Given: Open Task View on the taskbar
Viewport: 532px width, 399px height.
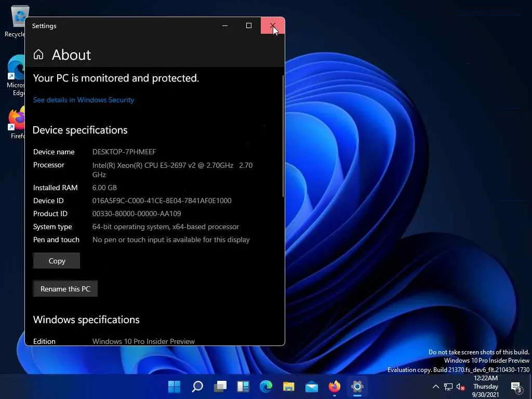Looking at the screenshot, I should pos(220,386).
